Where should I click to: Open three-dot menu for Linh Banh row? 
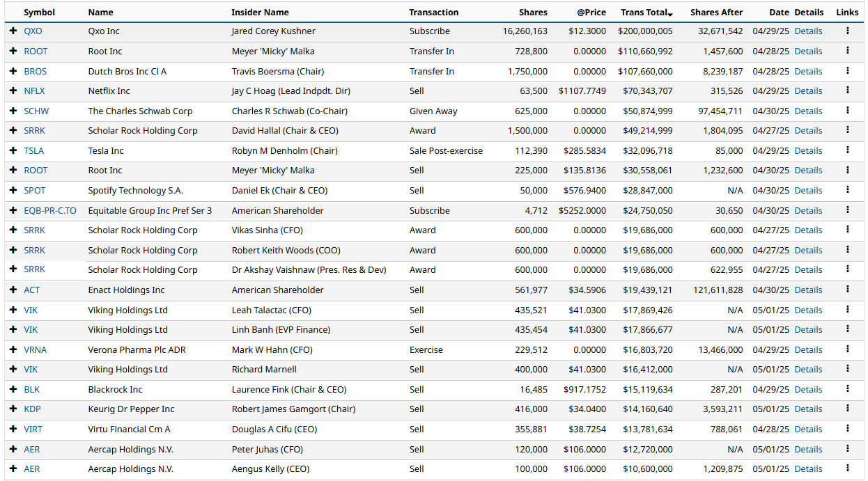(847, 329)
